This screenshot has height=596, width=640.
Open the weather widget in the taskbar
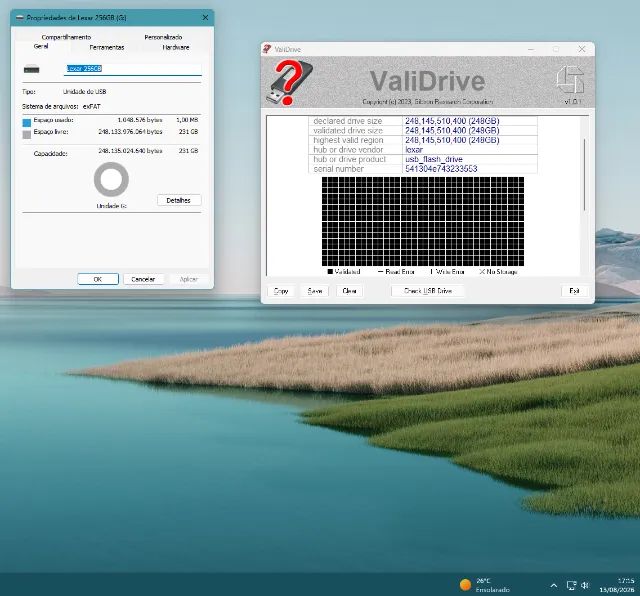tap(484, 585)
